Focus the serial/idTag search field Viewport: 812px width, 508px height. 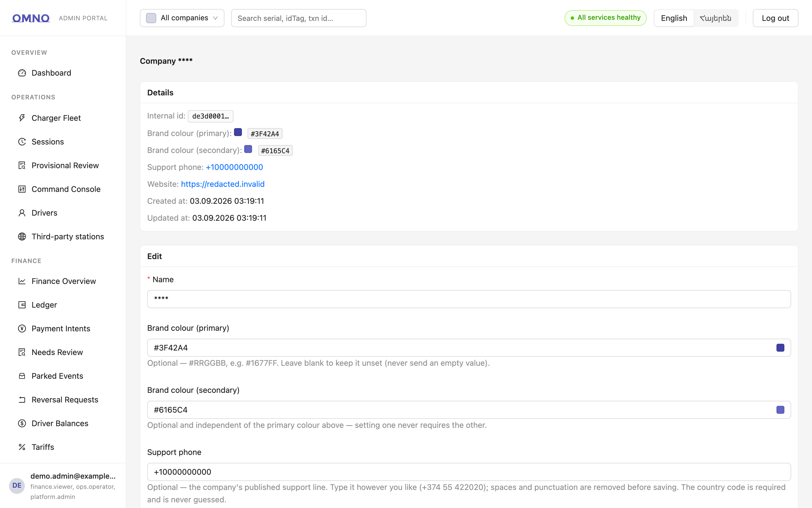click(x=299, y=18)
